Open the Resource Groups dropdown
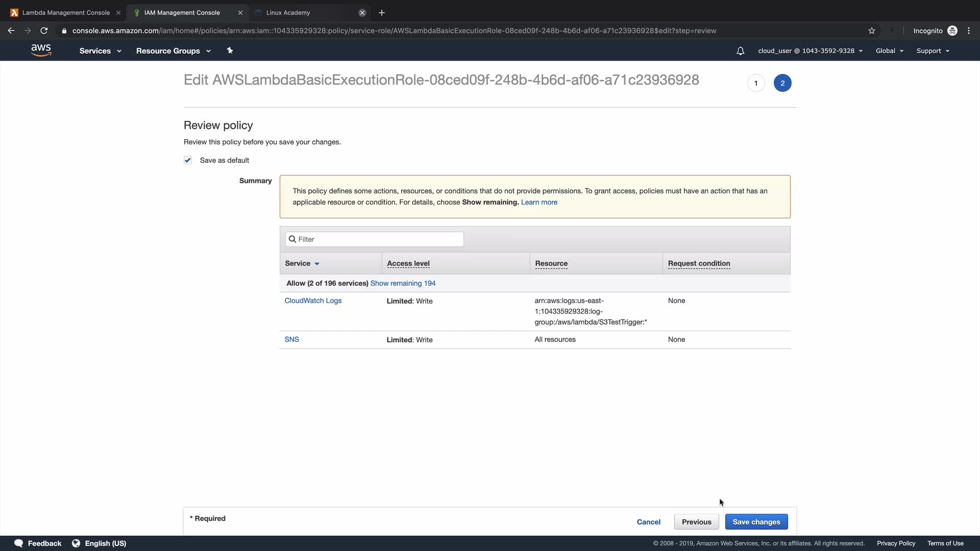Screen dimensions: 980x551 point(173,51)
